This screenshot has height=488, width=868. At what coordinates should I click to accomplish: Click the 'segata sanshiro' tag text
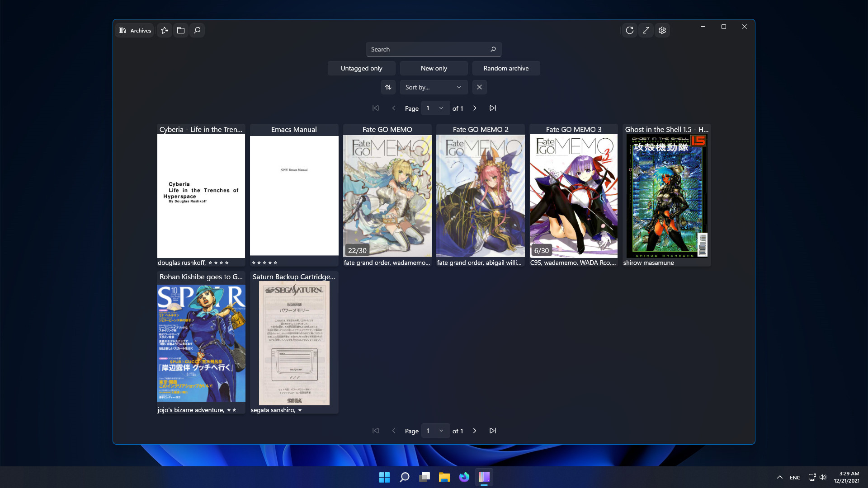pos(273,410)
